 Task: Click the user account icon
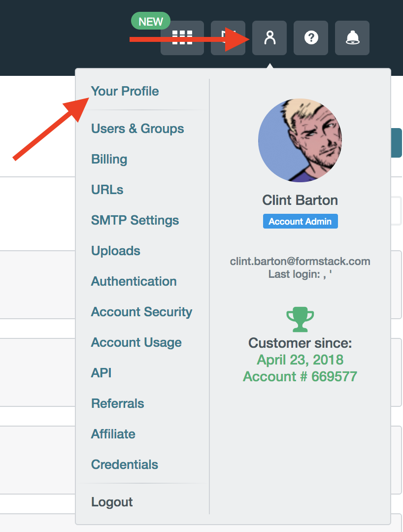(x=269, y=38)
